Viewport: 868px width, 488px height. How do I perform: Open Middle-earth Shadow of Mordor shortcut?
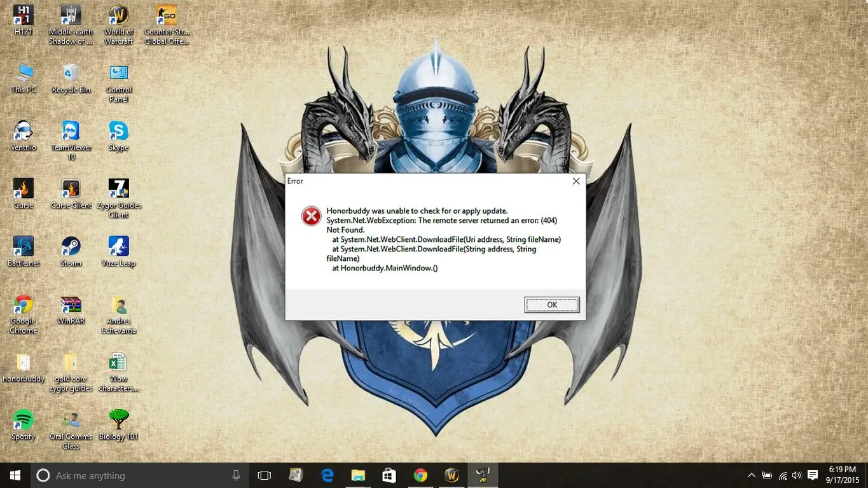[71, 25]
